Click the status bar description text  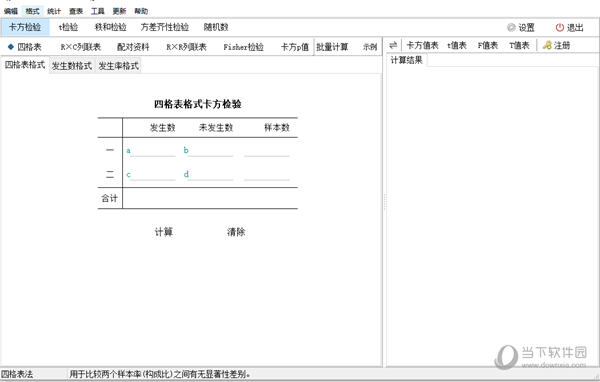pos(160,374)
